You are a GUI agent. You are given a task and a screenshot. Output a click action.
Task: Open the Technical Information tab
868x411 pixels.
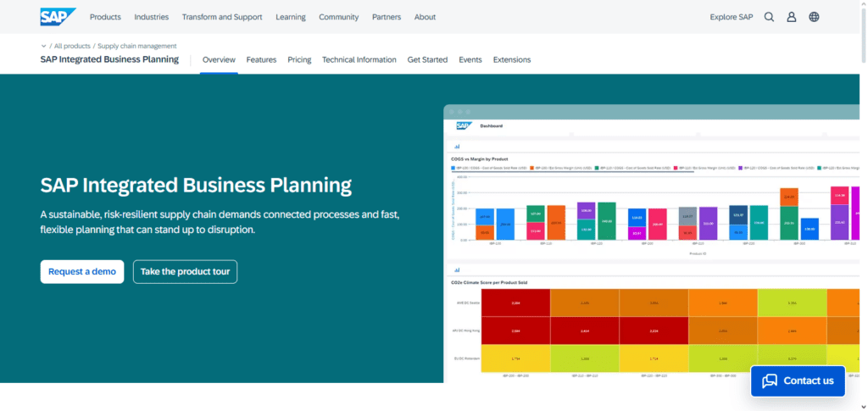(x=359, y=59)
